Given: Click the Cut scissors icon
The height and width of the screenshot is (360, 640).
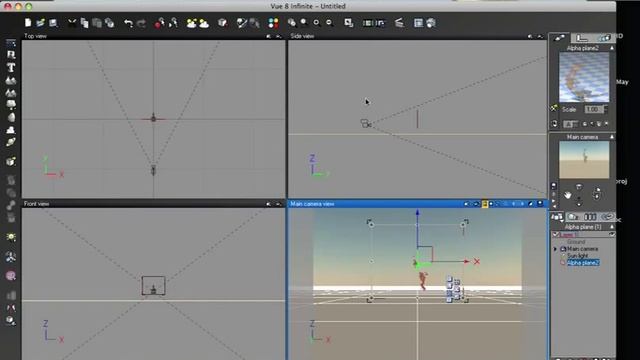Looking at the screenshot, I should point(72,23).
